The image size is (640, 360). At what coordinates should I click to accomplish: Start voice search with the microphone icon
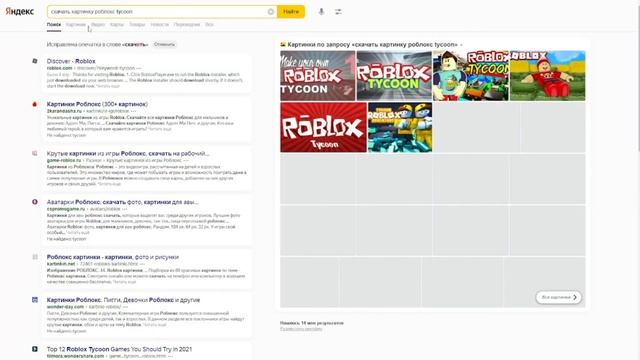pyautogui.click(x=321, y=11)
